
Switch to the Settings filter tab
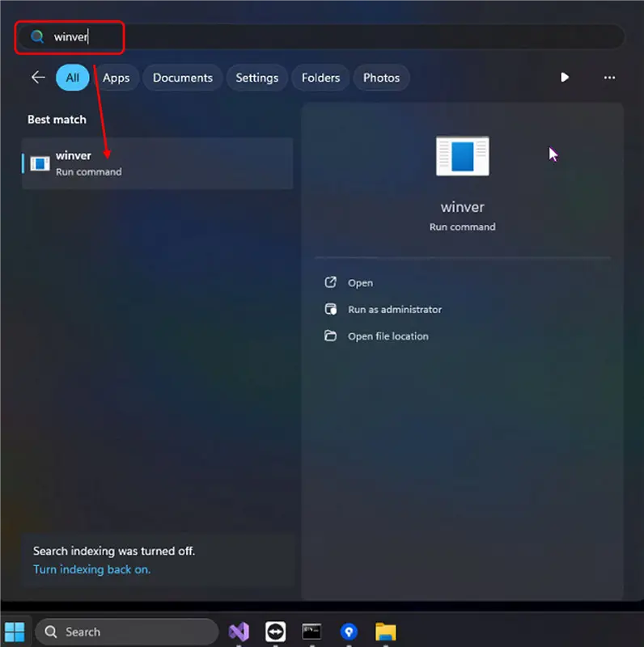257,78
